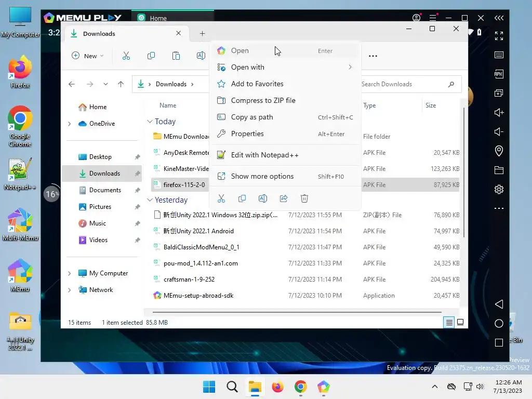Collapse the Yesterday group
Image resolution: width=532 pixels, height=399 pixels.
click(150, 200)
